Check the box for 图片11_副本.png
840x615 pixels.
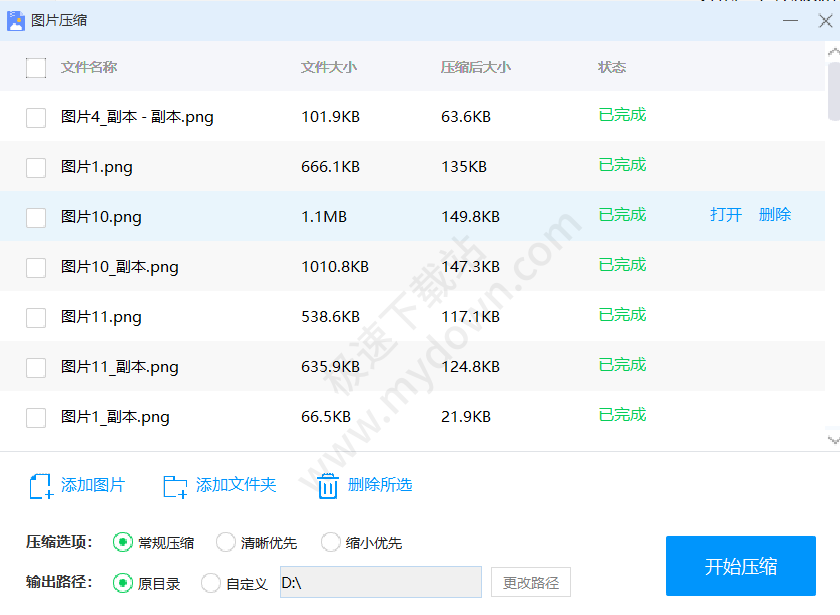pyautogui.click(x=36, y=368)
